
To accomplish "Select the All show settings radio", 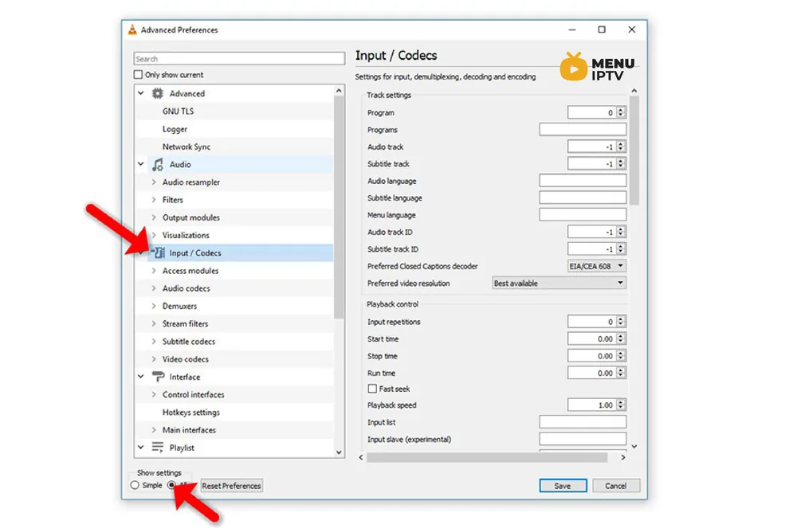I will coord(172,485).
